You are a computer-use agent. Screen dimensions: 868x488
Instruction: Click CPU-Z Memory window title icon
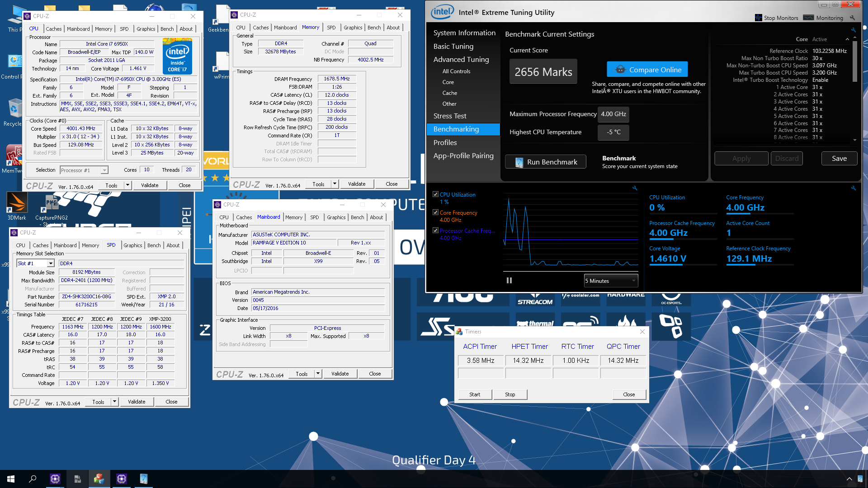click(x=234, y=15)
